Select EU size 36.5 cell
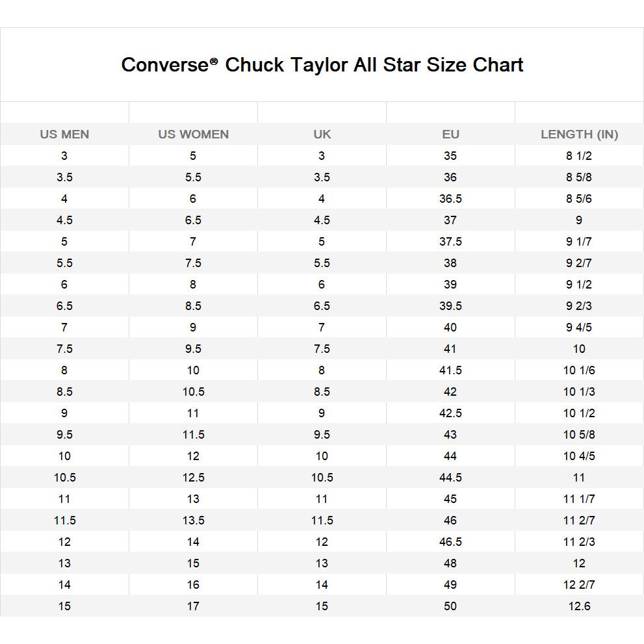Viewport: 644px width, 644px height. (x=450, y=199)
